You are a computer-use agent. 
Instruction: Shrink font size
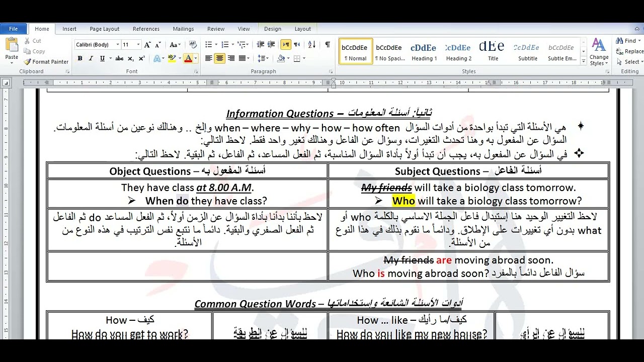click(158, 45)
